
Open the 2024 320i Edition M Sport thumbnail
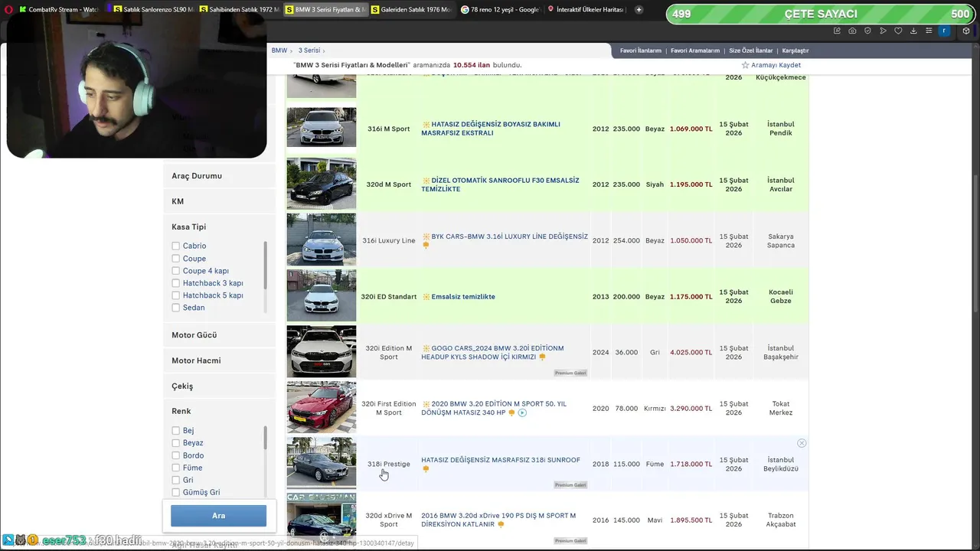click(322, 351)
